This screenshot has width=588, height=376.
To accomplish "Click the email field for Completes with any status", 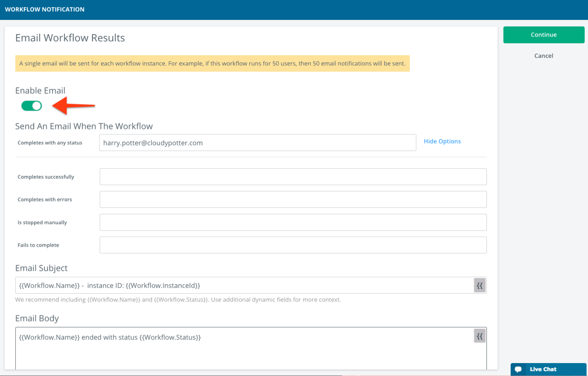I will [x=257, y=142].
